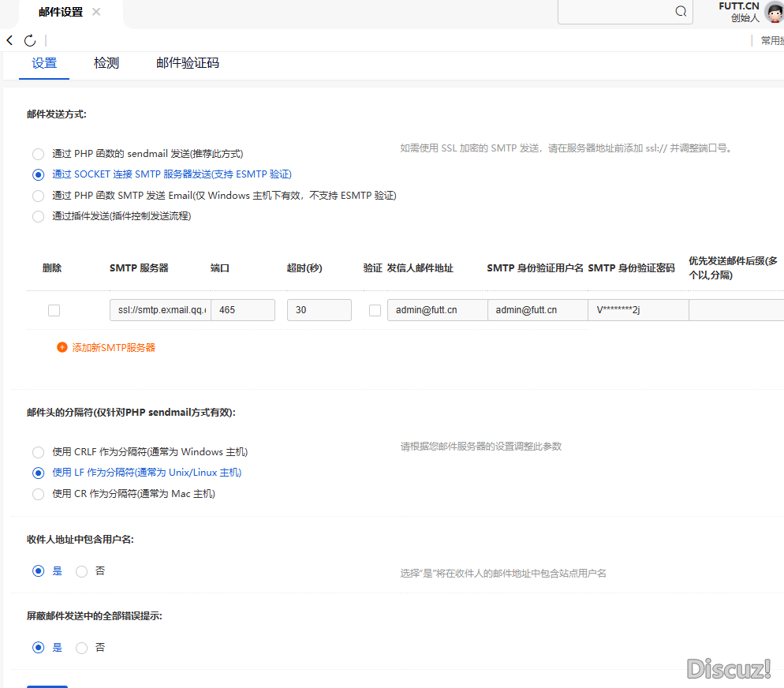Screen dimensions: 784x688
Task: Click the user avatar picture
Action: [774, 12]
